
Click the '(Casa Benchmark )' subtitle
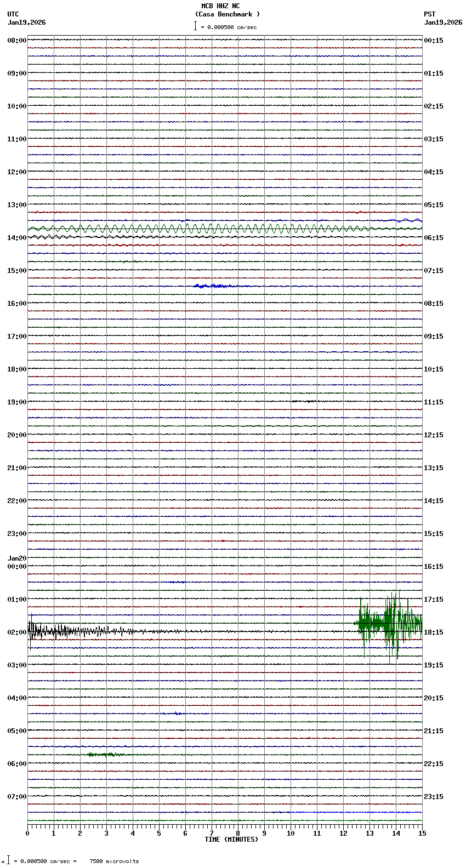pos(228,14)
